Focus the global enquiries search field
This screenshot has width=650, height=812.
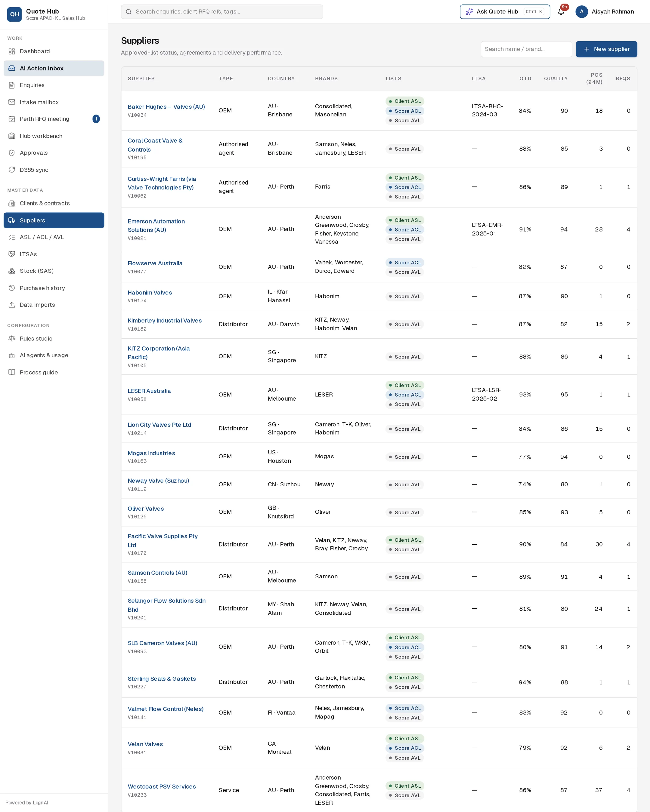tap(222, 12)
